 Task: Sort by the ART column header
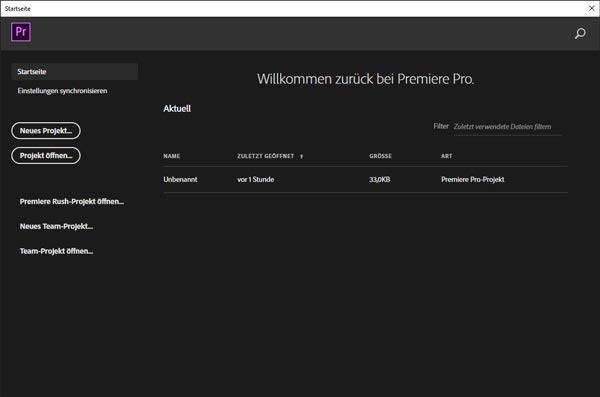point(447,156)
